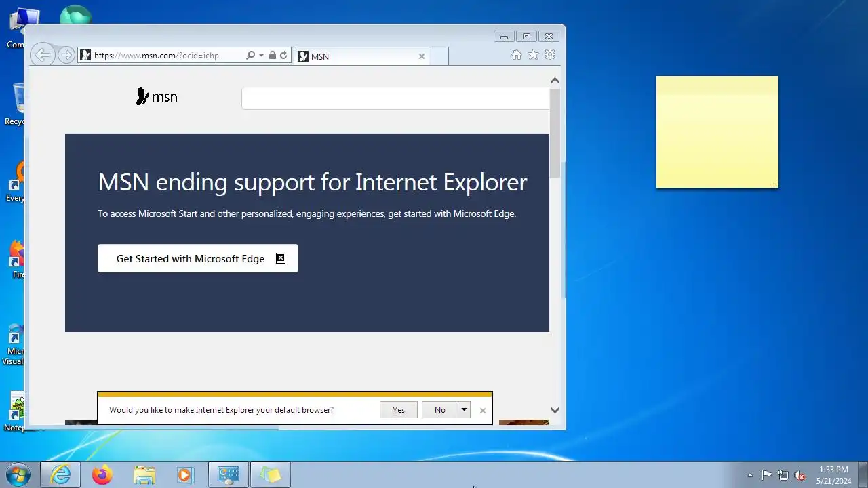Close the MSN tab

point(422,56)
